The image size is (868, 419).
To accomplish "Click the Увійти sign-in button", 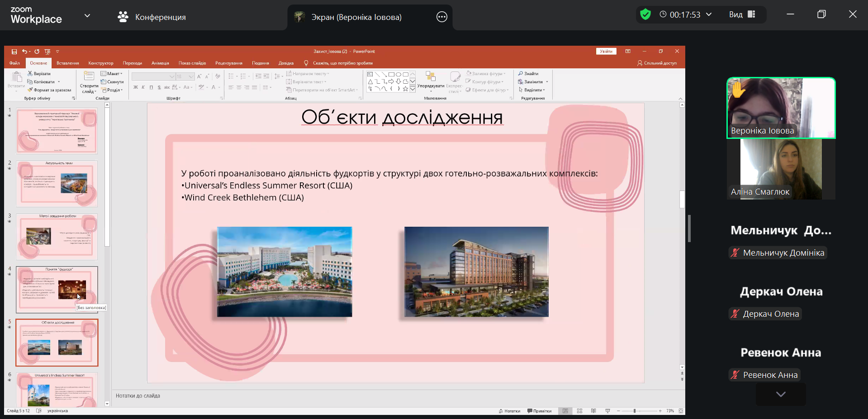I will [606, 52].
